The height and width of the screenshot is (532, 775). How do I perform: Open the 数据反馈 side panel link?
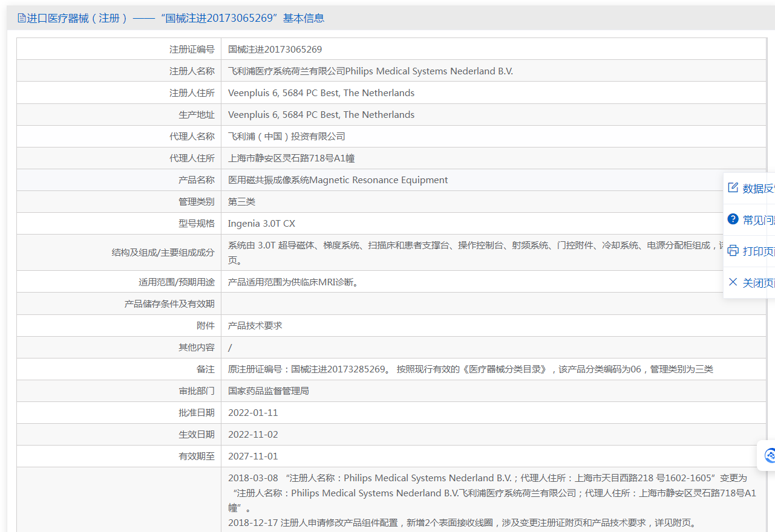point(759,188)
